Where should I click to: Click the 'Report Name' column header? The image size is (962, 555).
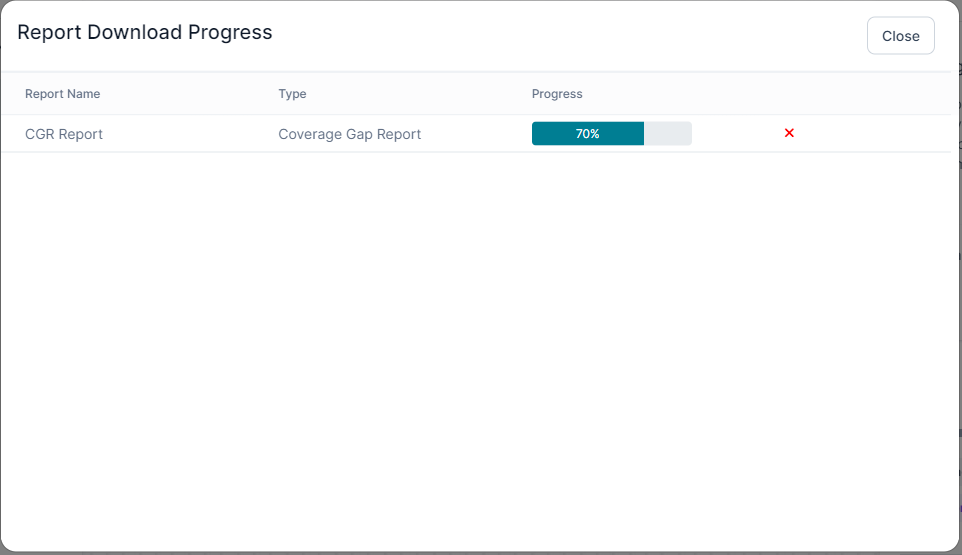click(63, 94)
